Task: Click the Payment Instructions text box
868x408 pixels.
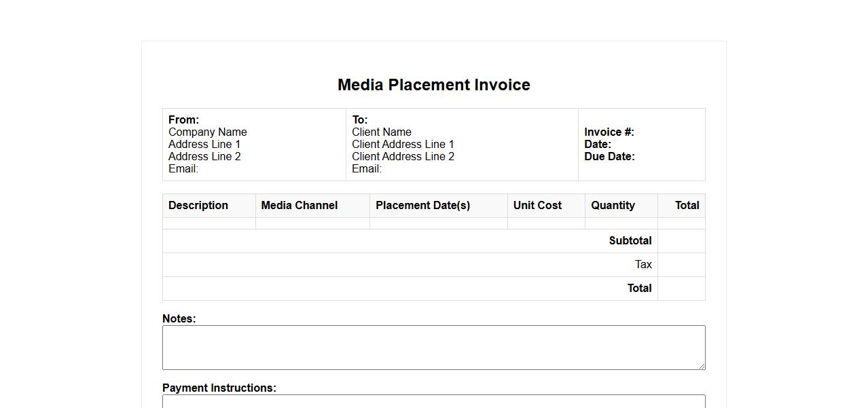Action: 433,401
